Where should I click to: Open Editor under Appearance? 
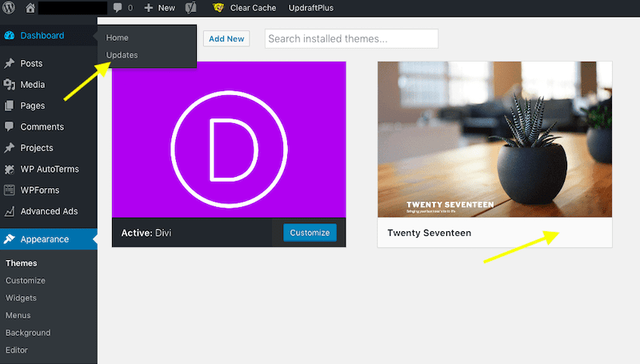17,350
